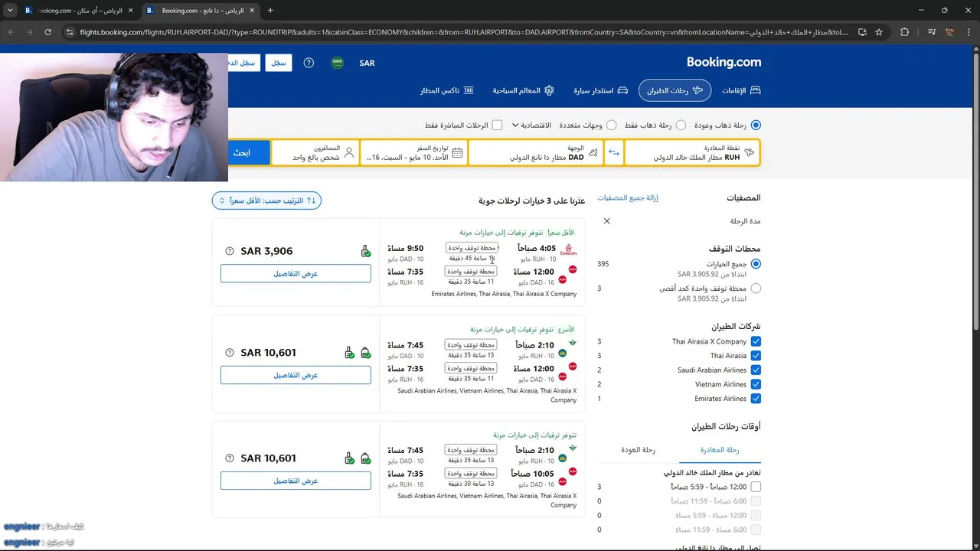Uncheck the Thai Airasia airline filter
Image resolution: width=980 pixels, height=551 pixels.
pyautogui.click(x=756, y=356)
